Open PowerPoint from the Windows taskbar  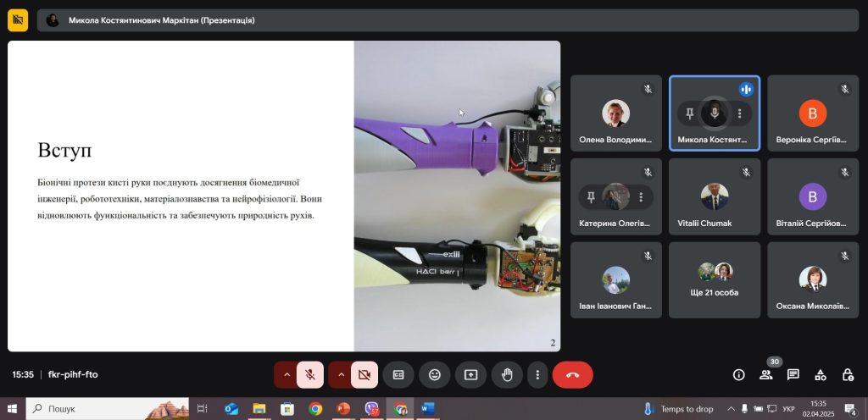[x=343, y=409]
